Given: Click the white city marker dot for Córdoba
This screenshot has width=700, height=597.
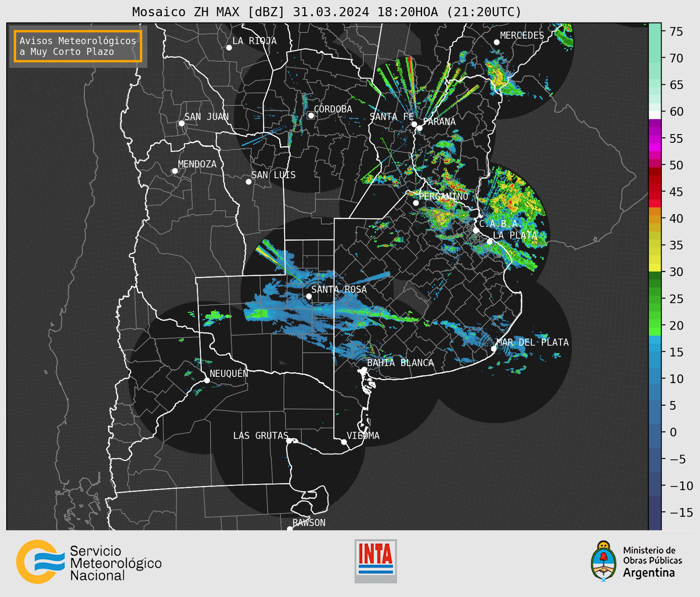Looking at the screenshot, I should 311,115.
